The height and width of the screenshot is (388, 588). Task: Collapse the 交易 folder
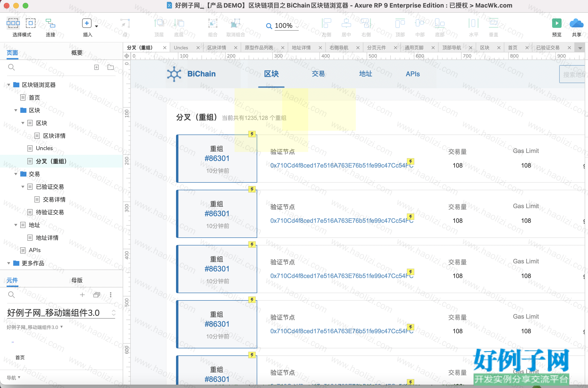click(x=16, y=174)
